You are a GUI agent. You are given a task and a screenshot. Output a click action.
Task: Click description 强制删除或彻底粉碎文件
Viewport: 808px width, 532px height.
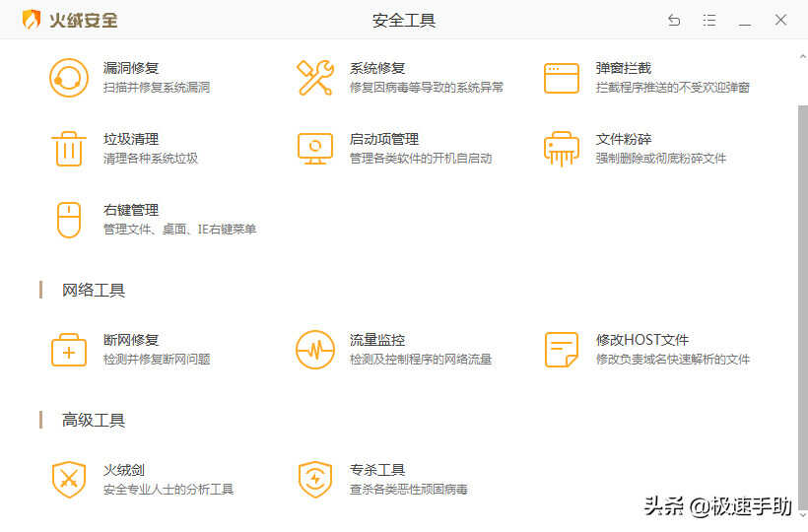click(x=660, y=159)
